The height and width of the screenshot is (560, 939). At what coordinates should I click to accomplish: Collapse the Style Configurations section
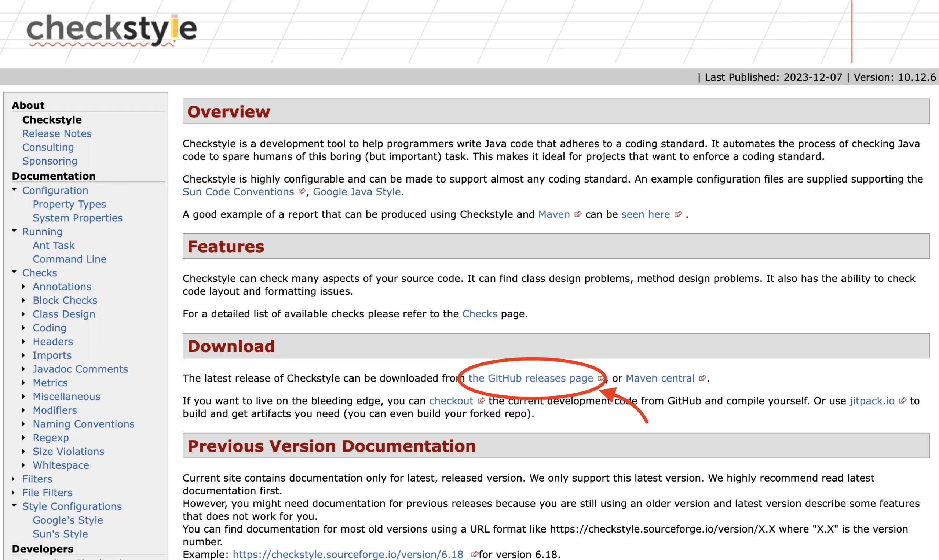[x=14, y=506]
